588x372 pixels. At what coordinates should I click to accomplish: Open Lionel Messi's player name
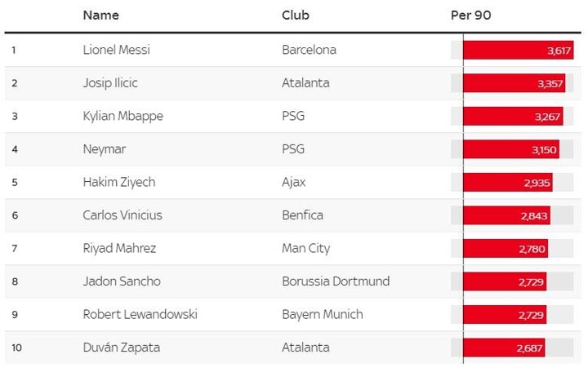pos(117,50)
